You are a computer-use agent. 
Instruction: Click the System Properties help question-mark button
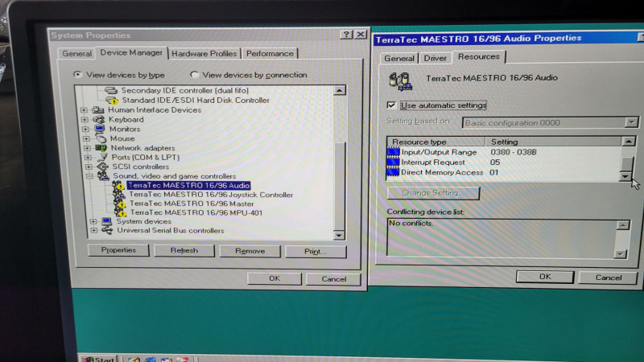(x=346, y=35)
